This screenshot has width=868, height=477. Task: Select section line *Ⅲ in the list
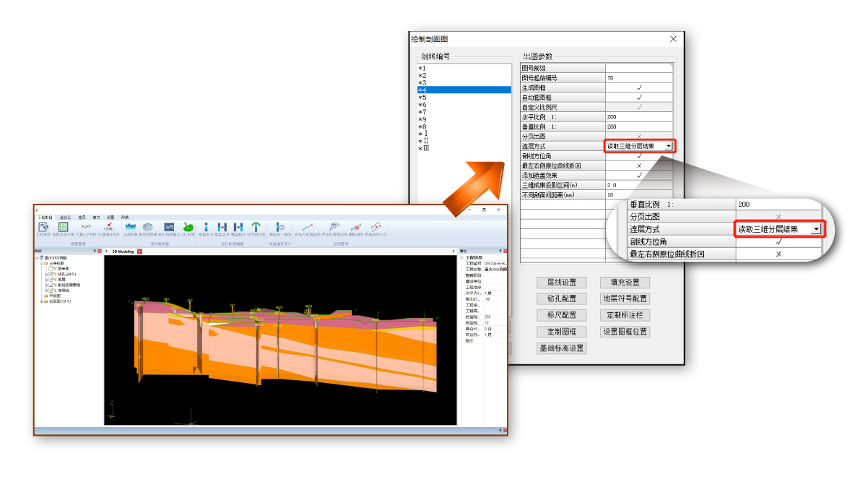(464, 148)
